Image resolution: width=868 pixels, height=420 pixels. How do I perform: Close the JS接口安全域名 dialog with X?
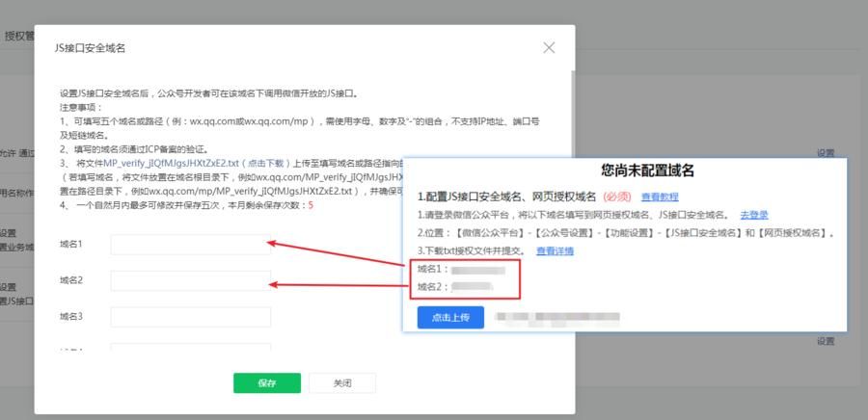coord(549,48)
